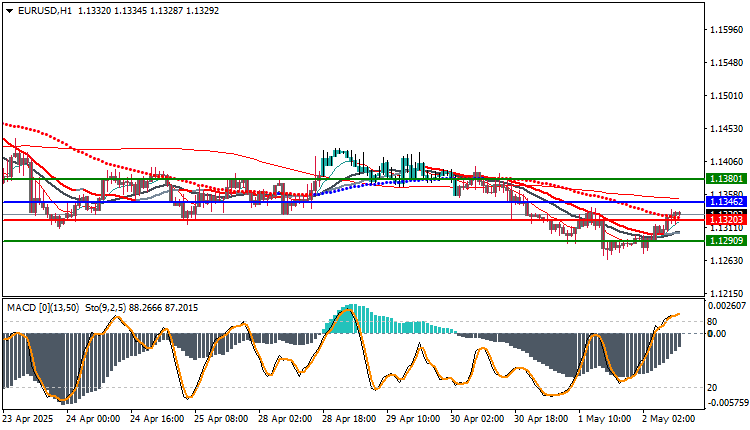This screenshot has height=430, width=750.
Task: Select the EURUSD,H1 symbol title text
Action: click(x=44, y=11)
